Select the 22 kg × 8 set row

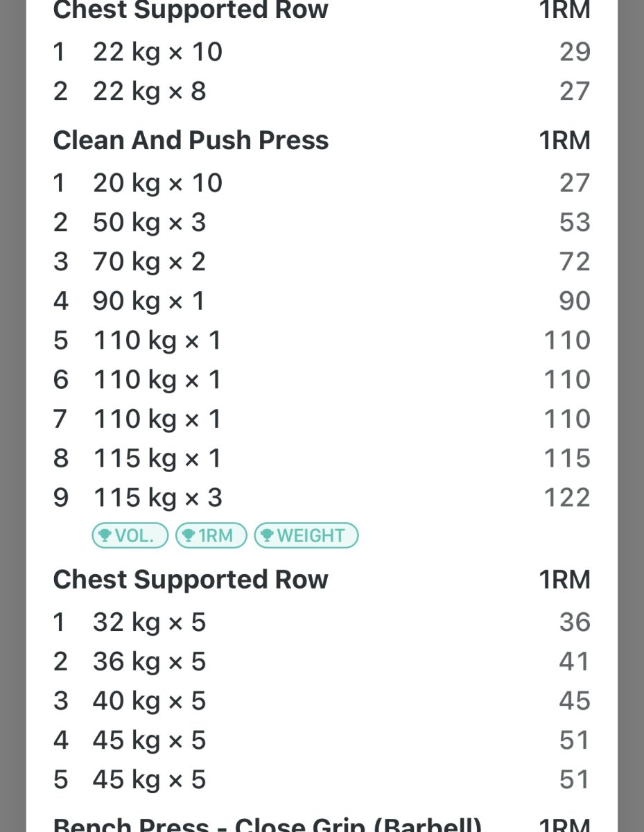[149, 92]
